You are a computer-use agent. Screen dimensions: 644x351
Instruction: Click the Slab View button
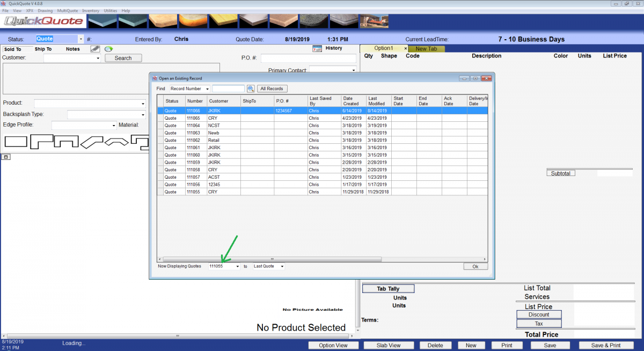[390, 346]
